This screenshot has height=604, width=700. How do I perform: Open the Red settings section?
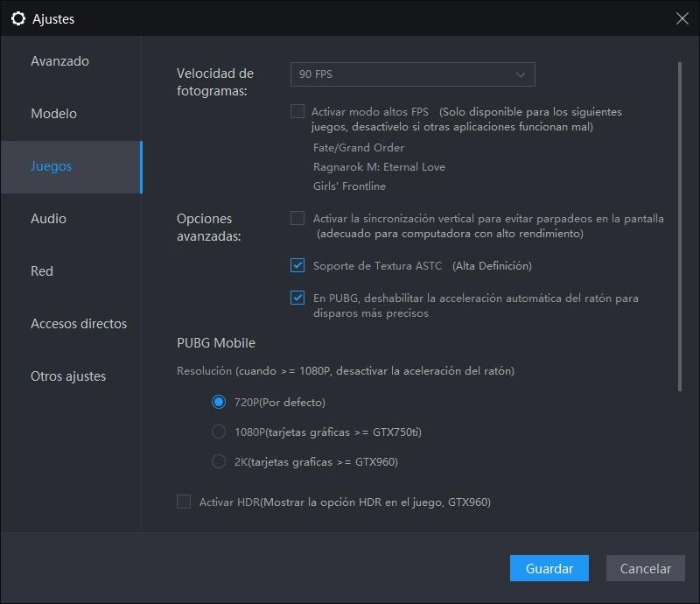point(41,270)
